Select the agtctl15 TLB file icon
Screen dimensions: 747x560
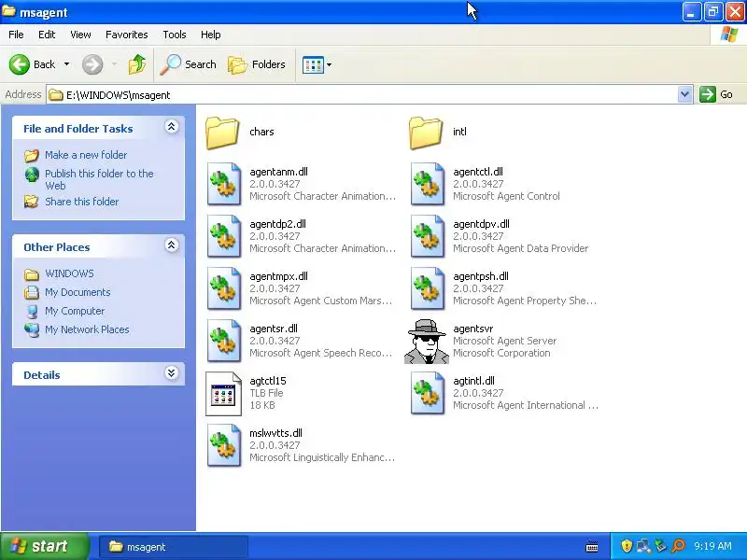[223, 393]
